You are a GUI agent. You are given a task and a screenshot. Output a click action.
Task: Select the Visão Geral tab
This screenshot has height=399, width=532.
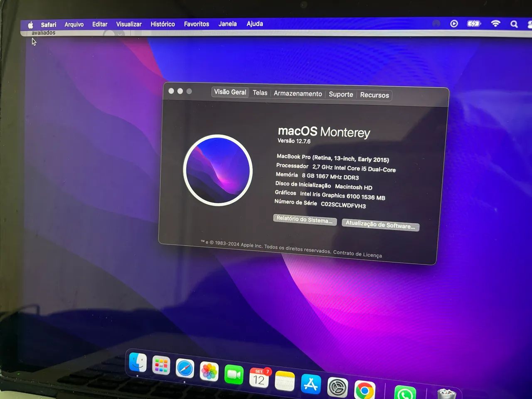(230, 92)
